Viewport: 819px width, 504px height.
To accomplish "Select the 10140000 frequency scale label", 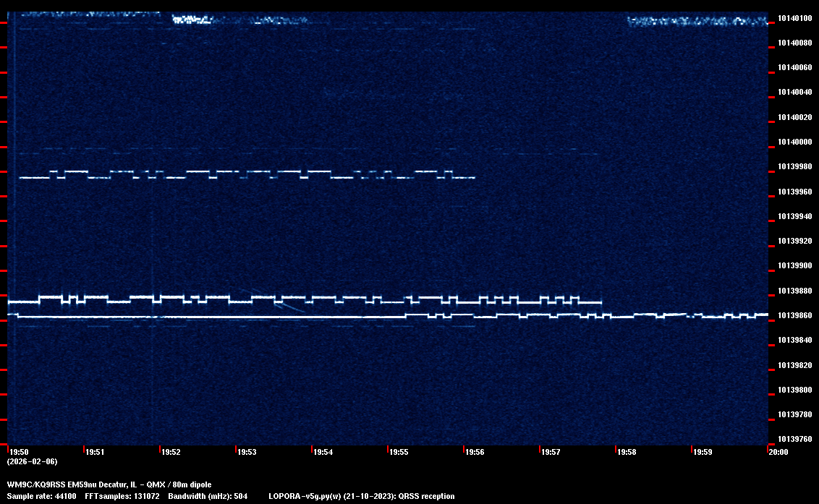I will (794, 142).
